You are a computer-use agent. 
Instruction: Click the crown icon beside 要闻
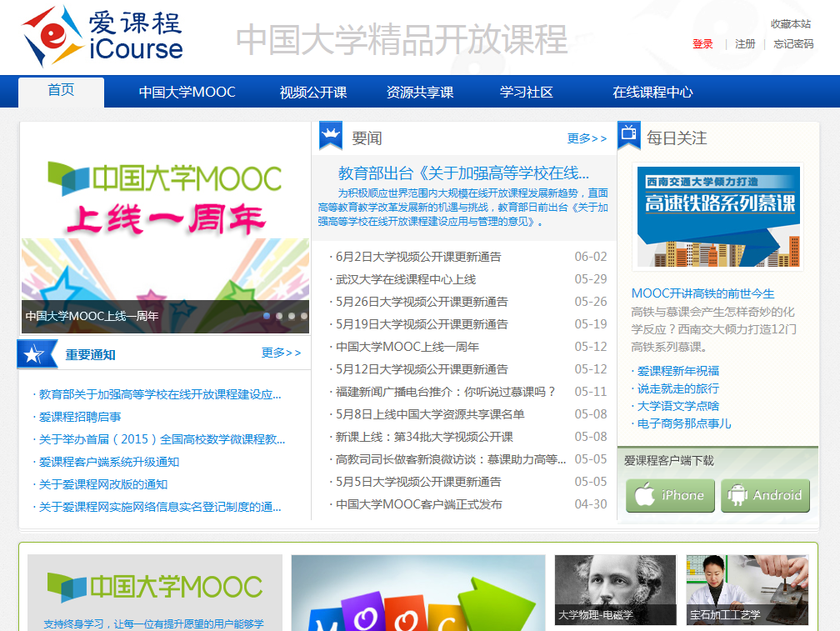tap(329, 135)
